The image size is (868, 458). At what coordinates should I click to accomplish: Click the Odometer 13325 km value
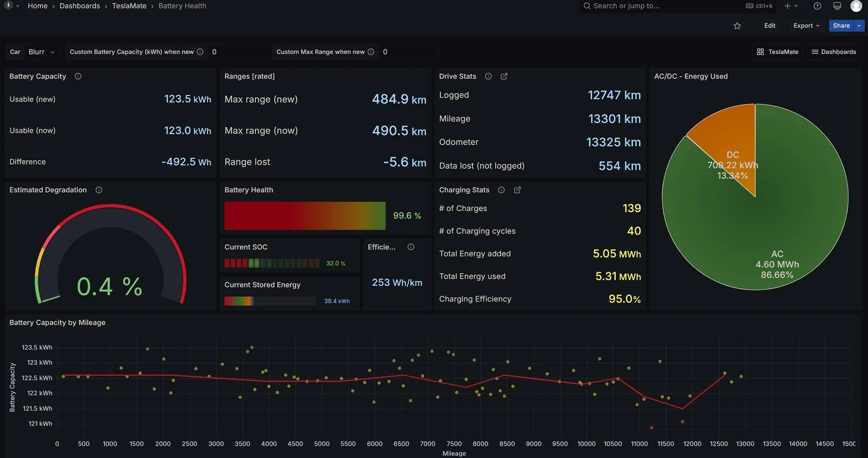pyautogui.click(x=613, y=142)
